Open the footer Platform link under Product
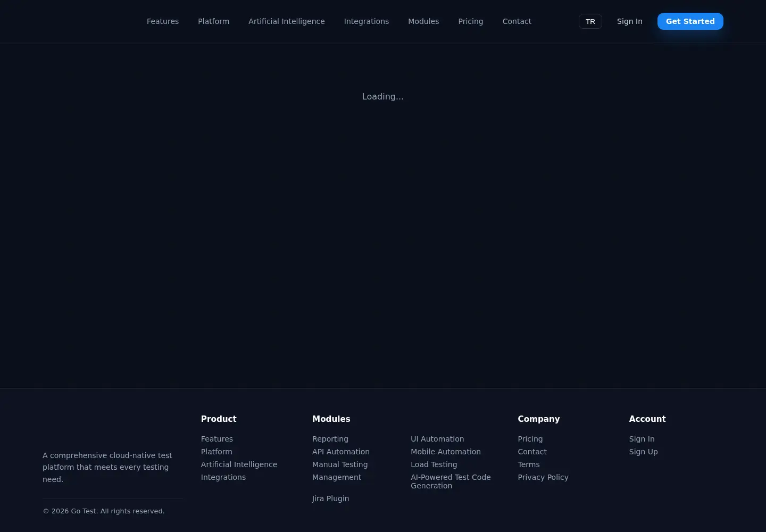Viewport: 766px width, 532px height. click(x=217, y=452)
